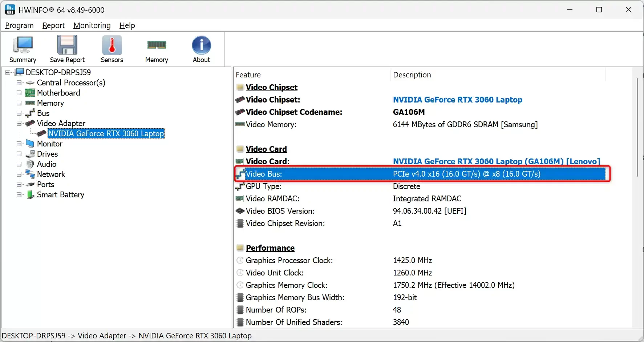Select NVIDIA GeForce RTX 3060 Laptop tree item

coord(106,133)
